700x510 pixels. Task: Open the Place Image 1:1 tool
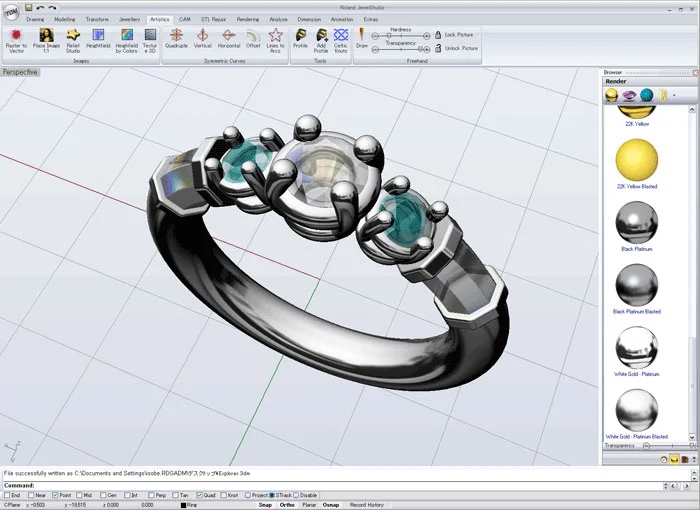(x=46, y=41)
